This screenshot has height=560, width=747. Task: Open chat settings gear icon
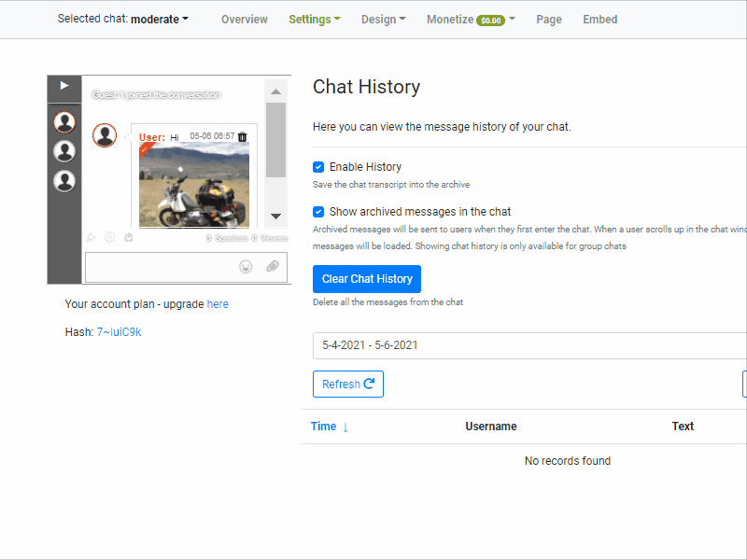pos(110,238)
